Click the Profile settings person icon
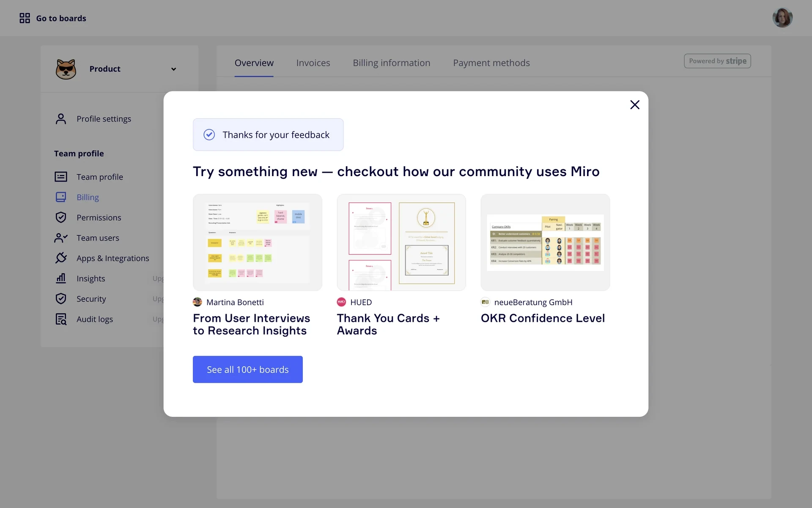Image resolution: width=812 pixels, height=508 pixels. coord(61,119)
